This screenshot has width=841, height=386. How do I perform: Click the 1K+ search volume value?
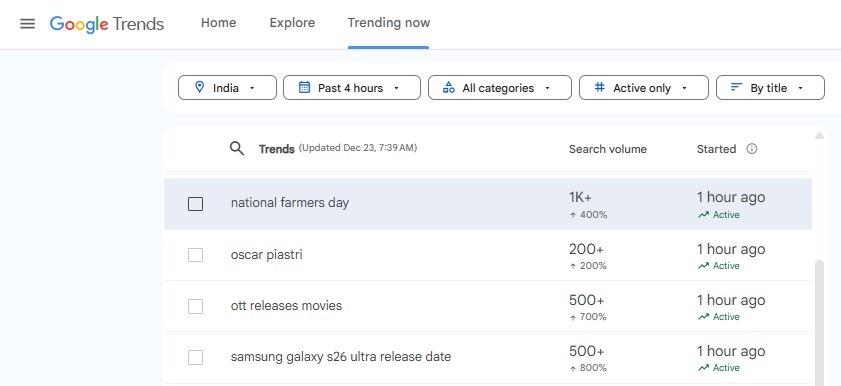pos(580,197)
